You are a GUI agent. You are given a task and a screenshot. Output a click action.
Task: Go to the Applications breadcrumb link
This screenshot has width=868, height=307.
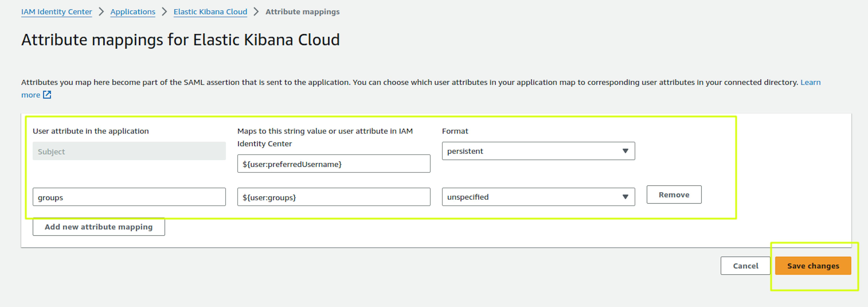tap(133, 12)
